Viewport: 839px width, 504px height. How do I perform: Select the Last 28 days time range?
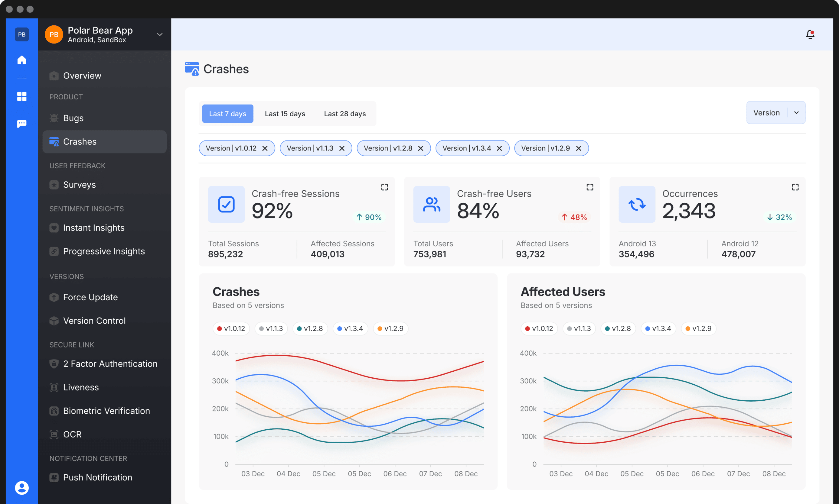coord(345,113)
